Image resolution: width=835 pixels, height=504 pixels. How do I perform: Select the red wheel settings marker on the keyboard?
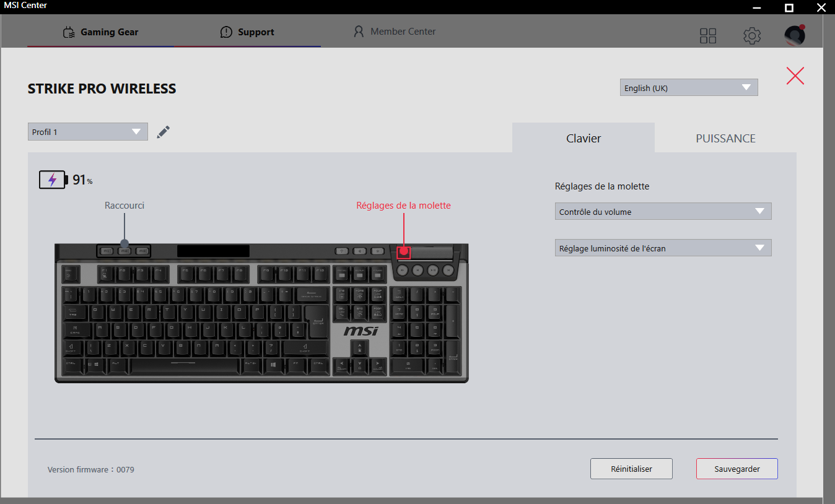(404, 251)
